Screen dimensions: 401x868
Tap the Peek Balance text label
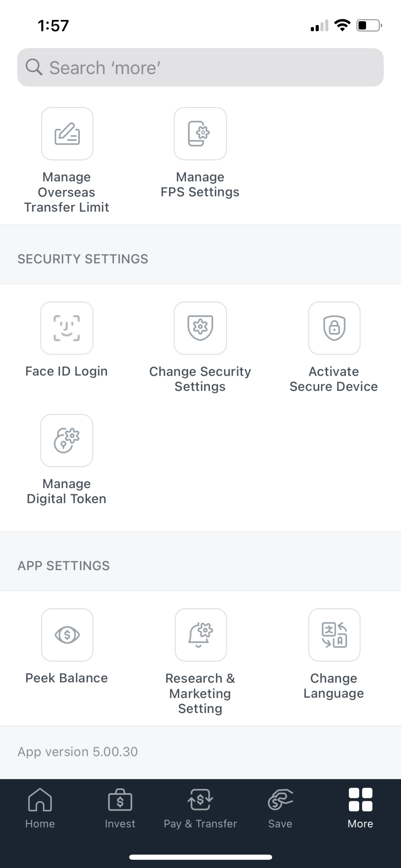coord(66,678)
